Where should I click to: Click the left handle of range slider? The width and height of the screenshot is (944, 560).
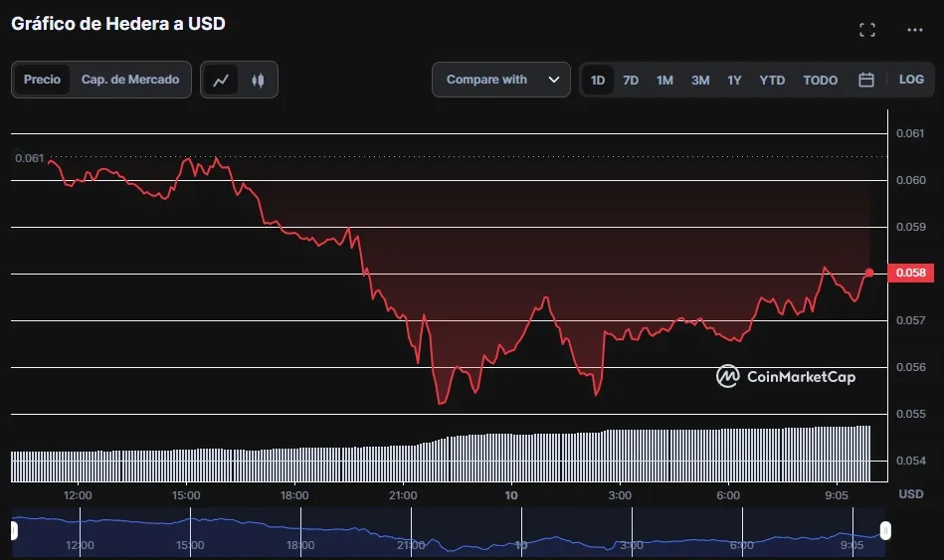click(14, 531)
